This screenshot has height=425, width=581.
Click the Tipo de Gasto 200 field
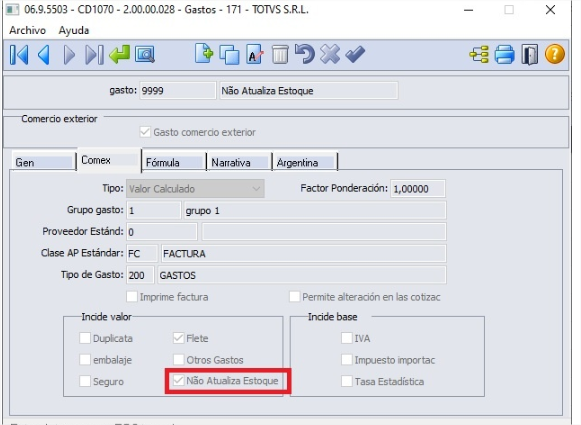(140, 275)
